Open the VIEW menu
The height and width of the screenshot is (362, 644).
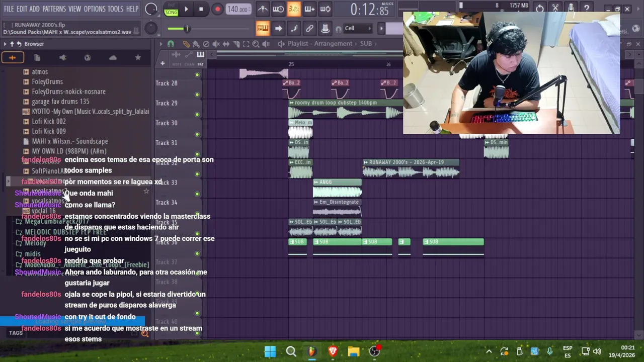74,9
